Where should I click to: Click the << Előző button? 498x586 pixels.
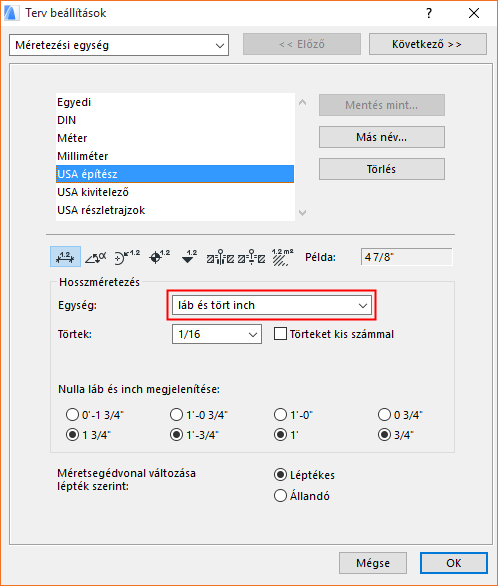click(302, 44)
